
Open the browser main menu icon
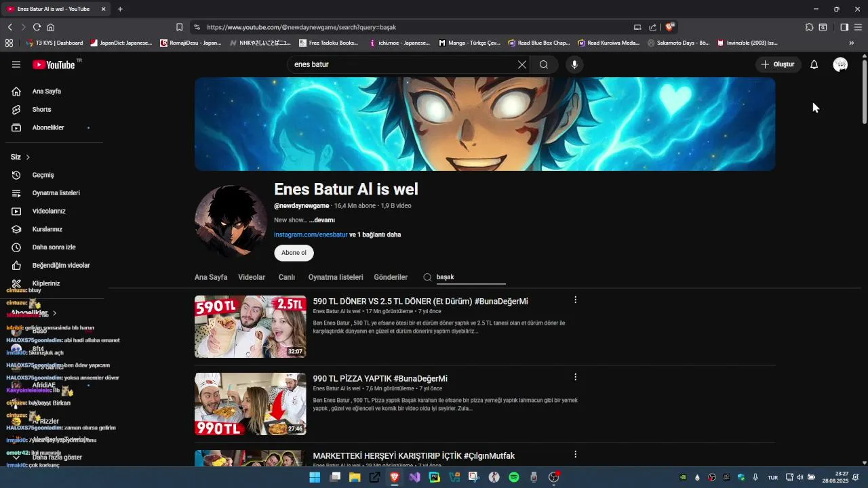coord(858,27)
